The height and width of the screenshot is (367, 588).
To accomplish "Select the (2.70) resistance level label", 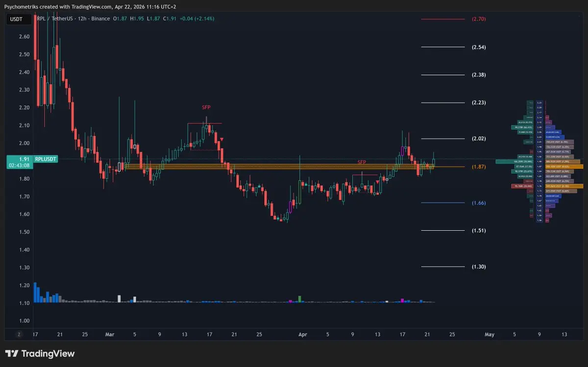I will [x=479, y=19].
